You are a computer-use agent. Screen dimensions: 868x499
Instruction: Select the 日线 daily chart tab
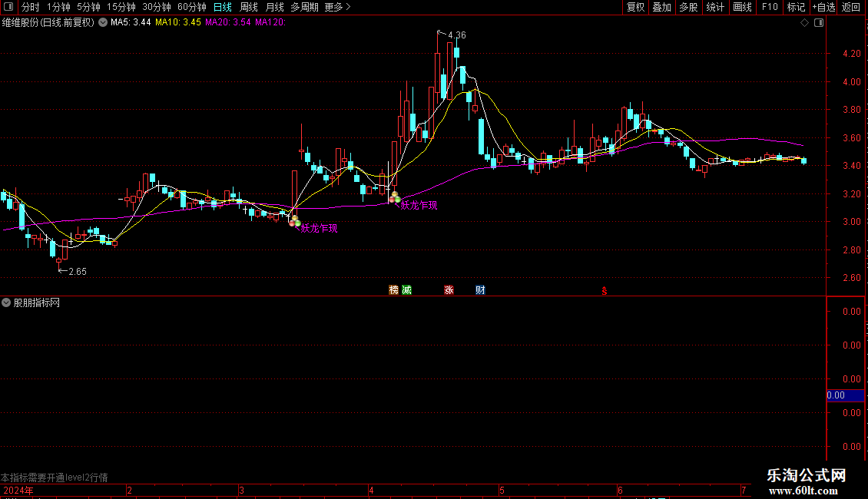click(223, 7)
